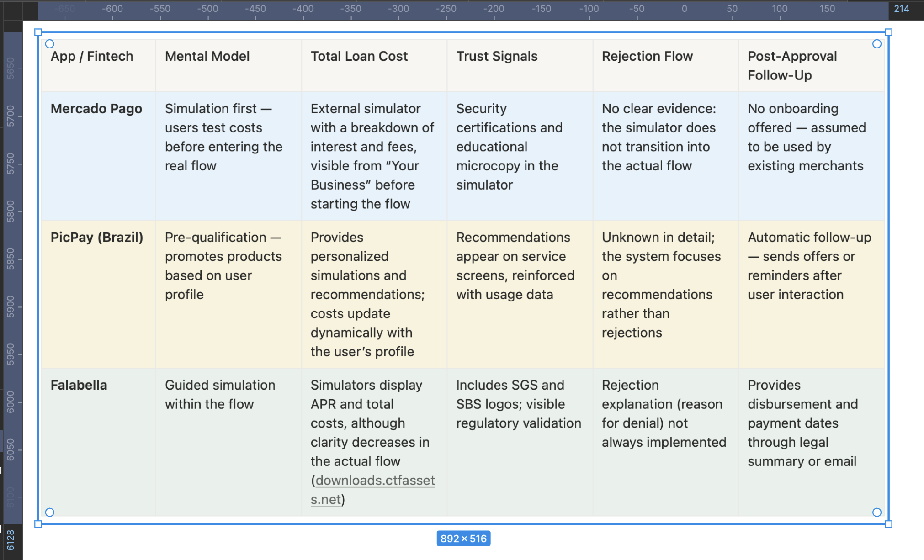The width and height of the screenshot is (924, 560).
Task: Click the Falabella row label
Action: [79, 385]
